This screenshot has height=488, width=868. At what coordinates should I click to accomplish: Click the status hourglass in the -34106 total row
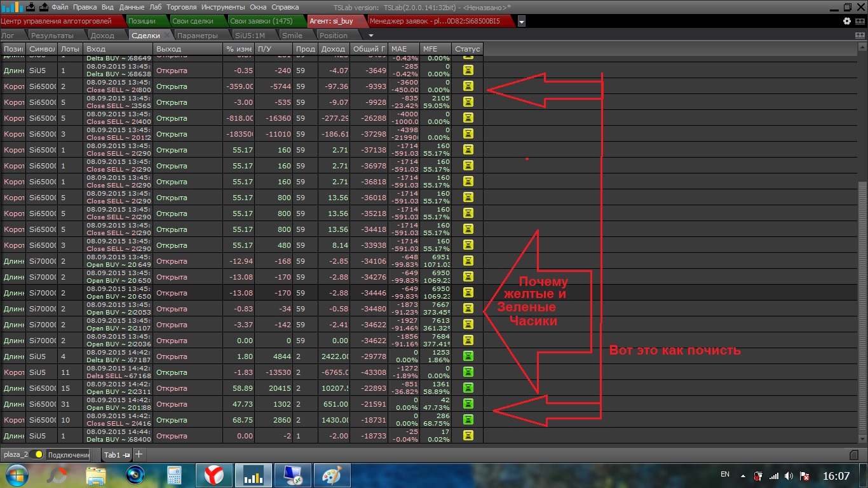click(468, 261)
